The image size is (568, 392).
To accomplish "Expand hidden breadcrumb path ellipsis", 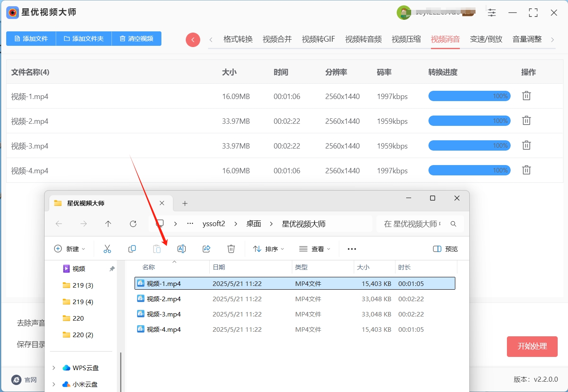I will click(x=190, y=224).
